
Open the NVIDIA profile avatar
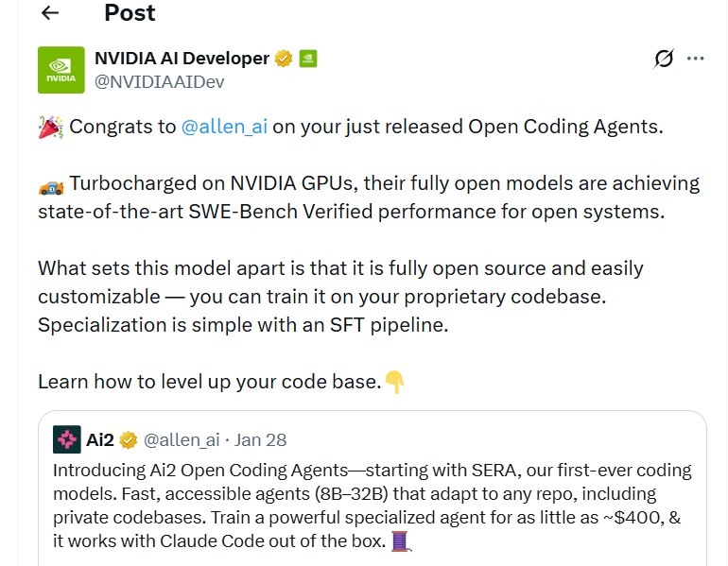(61, 70)
